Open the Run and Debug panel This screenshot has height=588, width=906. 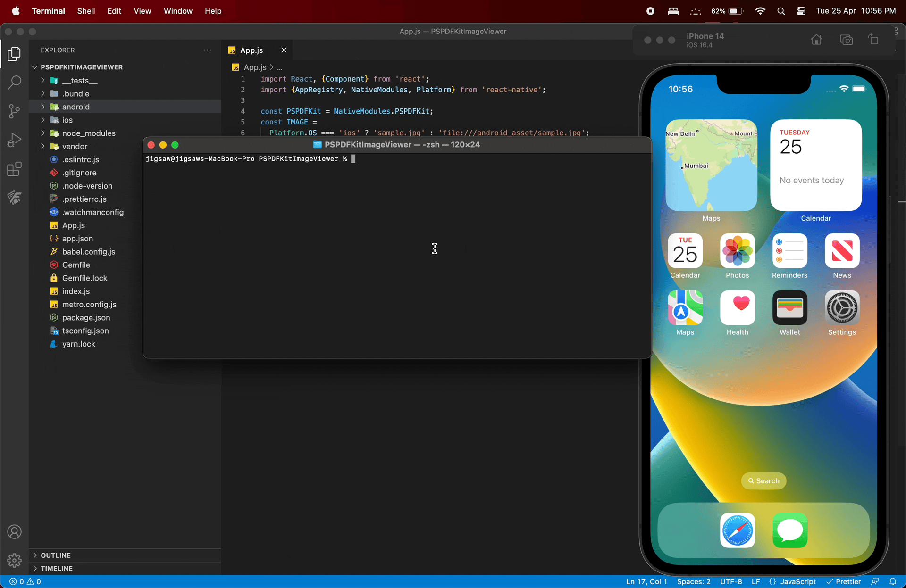[x=14, y=140]
